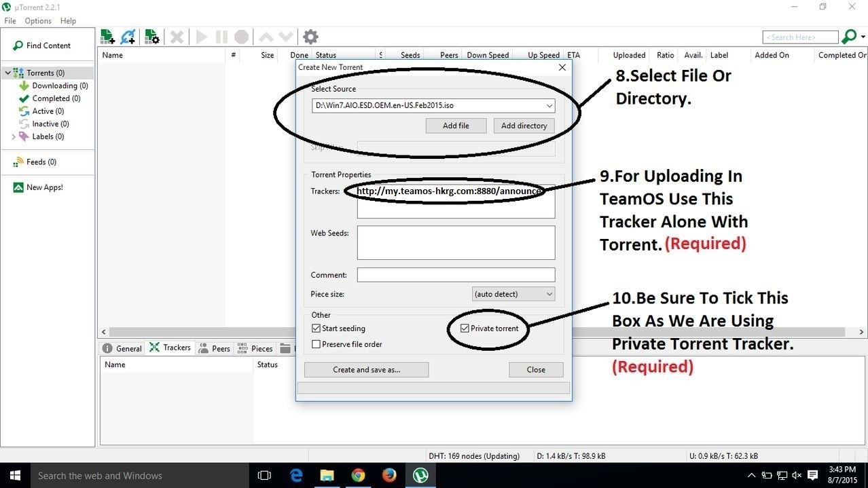The height and width of the screenshot is (488, 868).
Task: Click DHT: 169 nodes status text
Action: [x=474, y=456]
